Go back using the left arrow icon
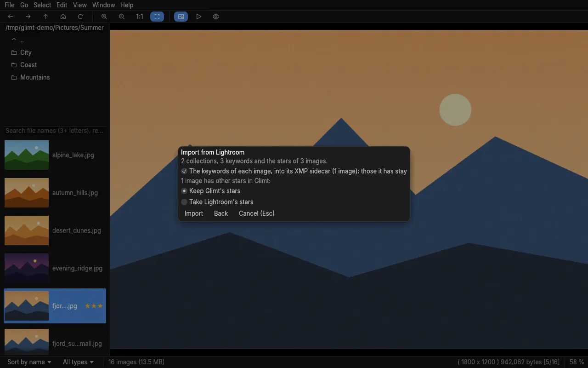The height and width of the screenshot is (368, 588). pos(11,17)
